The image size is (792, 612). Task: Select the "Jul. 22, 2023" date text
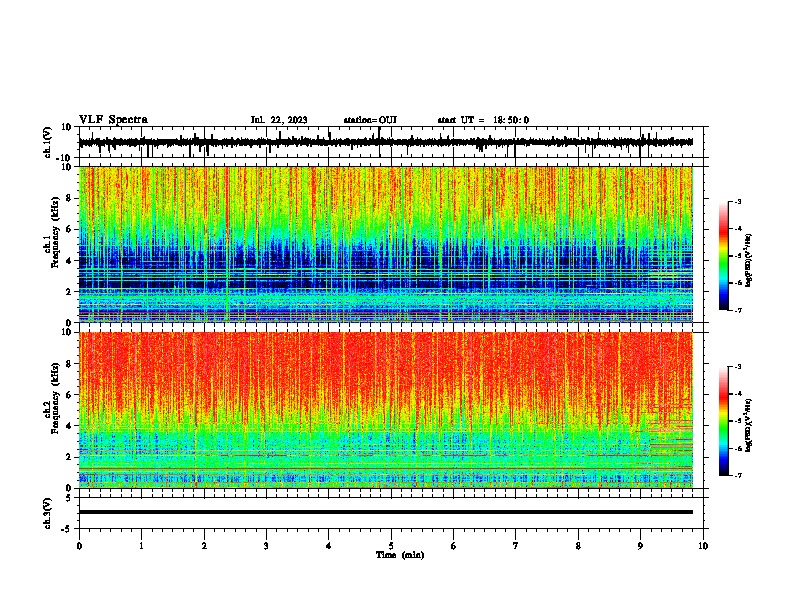click(x=279, y=120)
